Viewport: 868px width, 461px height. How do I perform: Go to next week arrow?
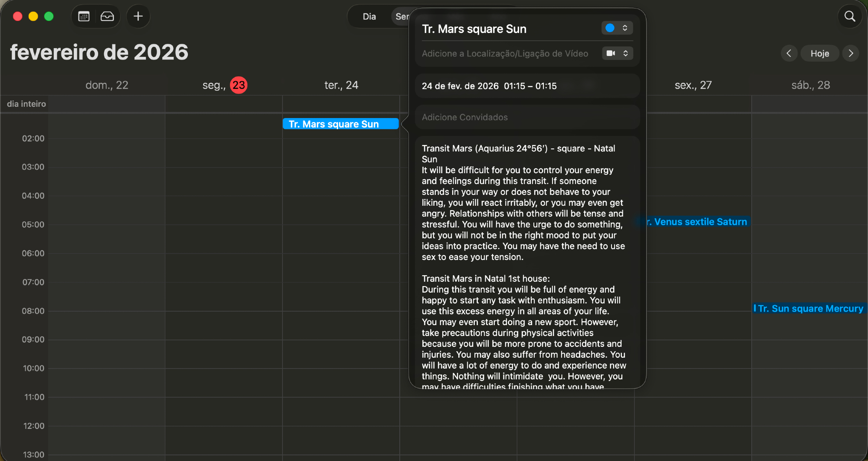(851, 53)
